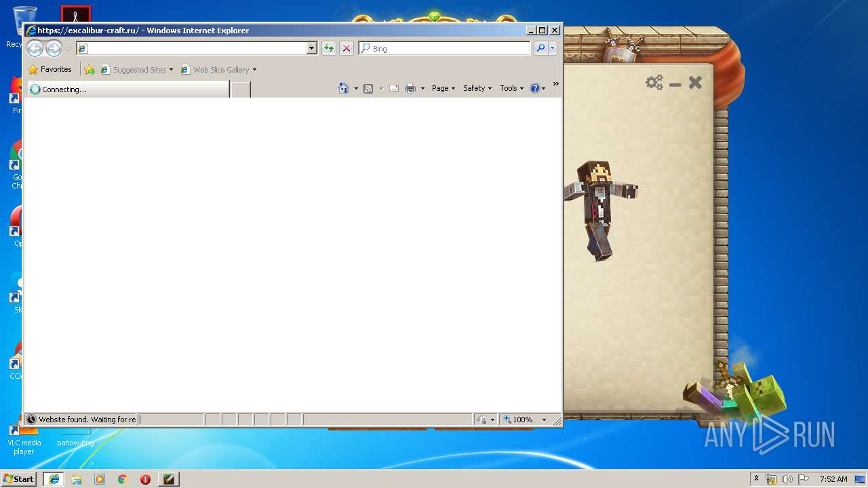The width and height of the screenshot is (868, 488).
Task: Click the RSS Feeds icon
Action: pyautogui.click(x=368, y=88)
